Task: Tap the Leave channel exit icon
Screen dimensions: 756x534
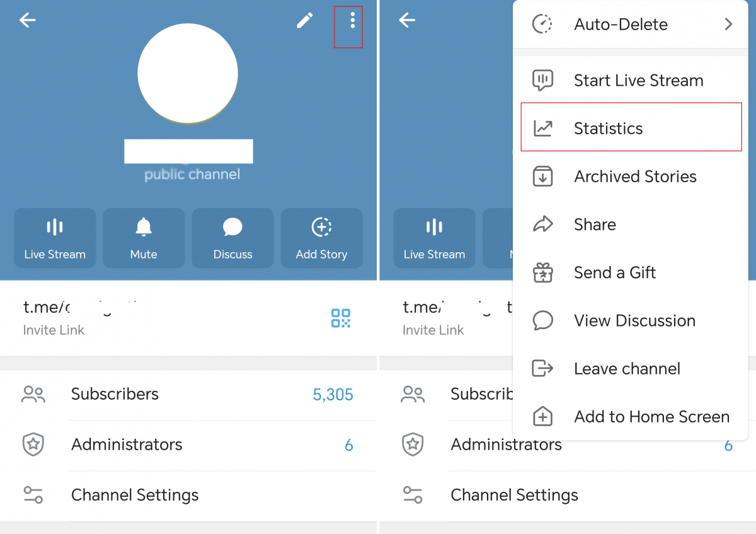Action: [542, 369]
